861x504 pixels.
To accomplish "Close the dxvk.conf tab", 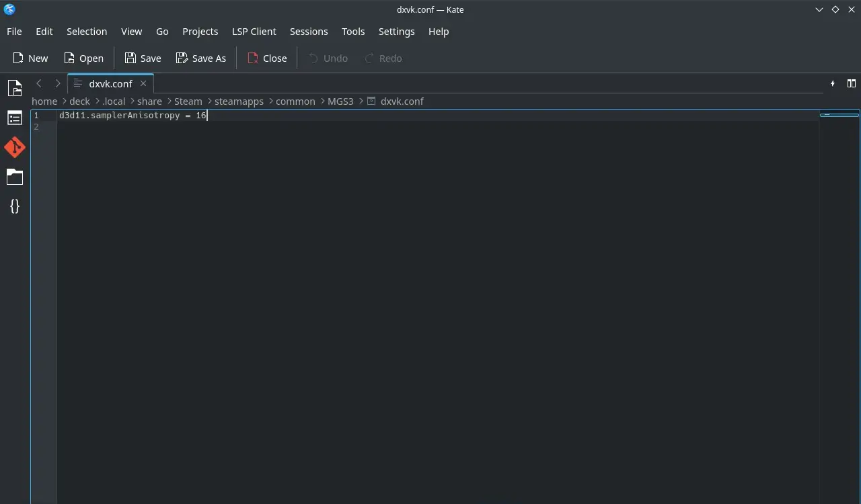I will pyautogui.click(x=143, y=83).
